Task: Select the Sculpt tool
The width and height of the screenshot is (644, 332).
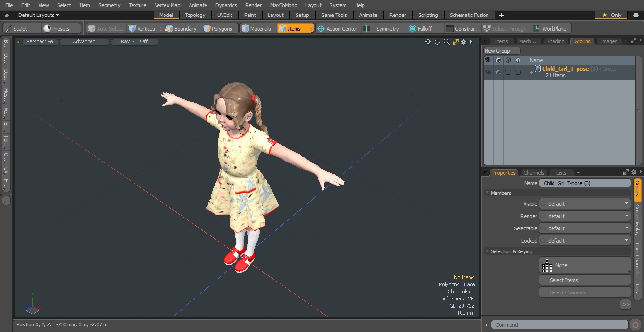Action: coord(17,29)
